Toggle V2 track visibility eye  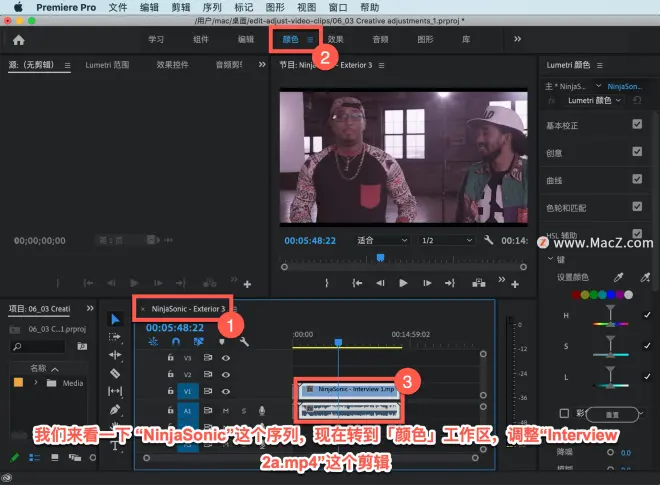pyautogui.click(x=226, y=375)
